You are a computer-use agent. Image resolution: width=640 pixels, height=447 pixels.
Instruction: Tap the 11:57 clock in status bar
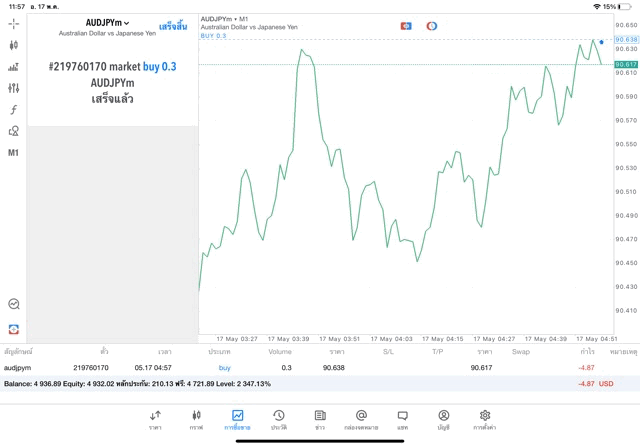tap(17, 7)
